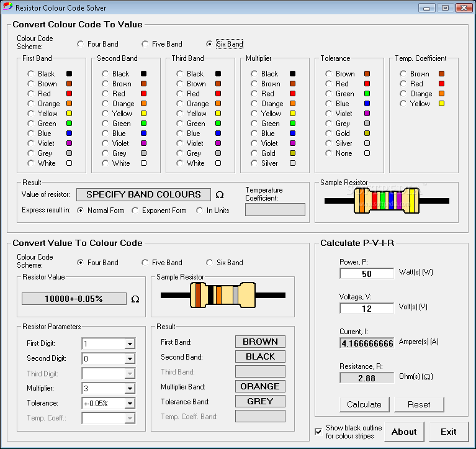Screen dimensions: 476x449
Task: Click the four-band sample resistor image
Action: (223, 295)
